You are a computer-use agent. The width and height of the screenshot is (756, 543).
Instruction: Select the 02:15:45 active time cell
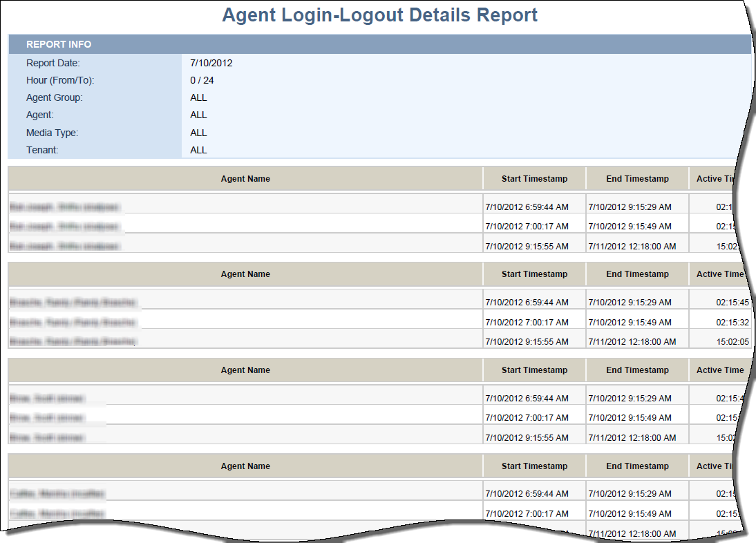pyautogui.click(x=732, y=303)
